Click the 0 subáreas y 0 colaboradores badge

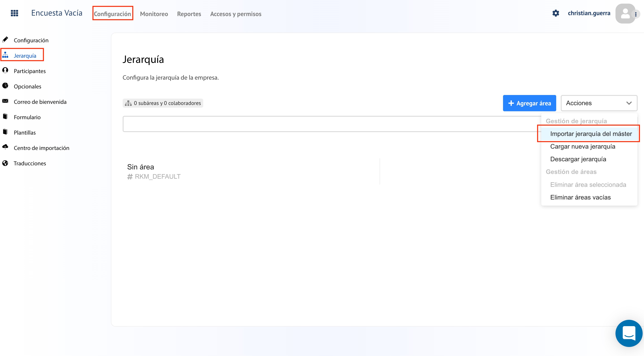(163, 103)
